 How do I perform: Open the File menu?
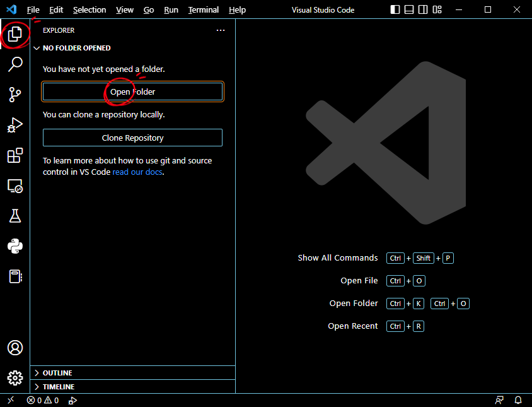33,10
